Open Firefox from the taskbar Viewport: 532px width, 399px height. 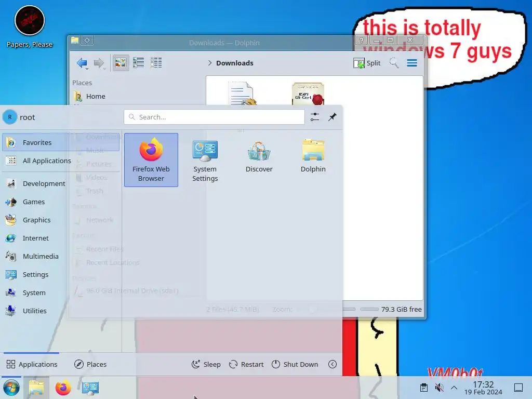[63, 388]
